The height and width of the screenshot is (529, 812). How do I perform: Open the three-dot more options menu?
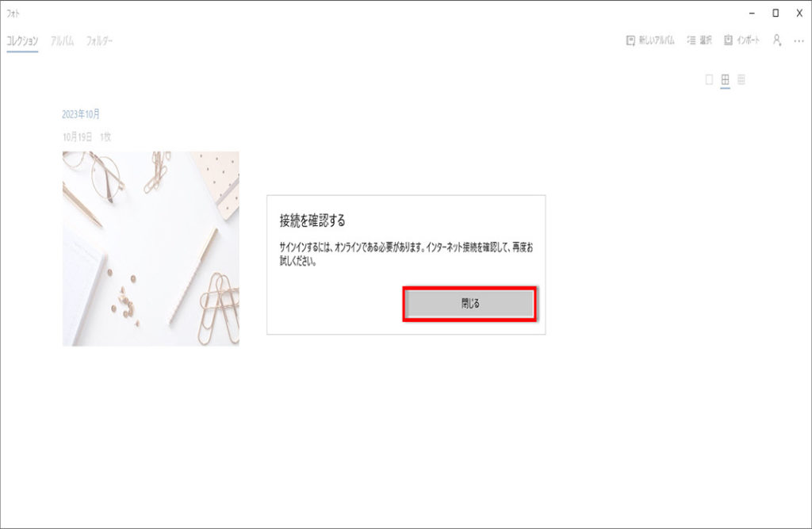(799, 41)
